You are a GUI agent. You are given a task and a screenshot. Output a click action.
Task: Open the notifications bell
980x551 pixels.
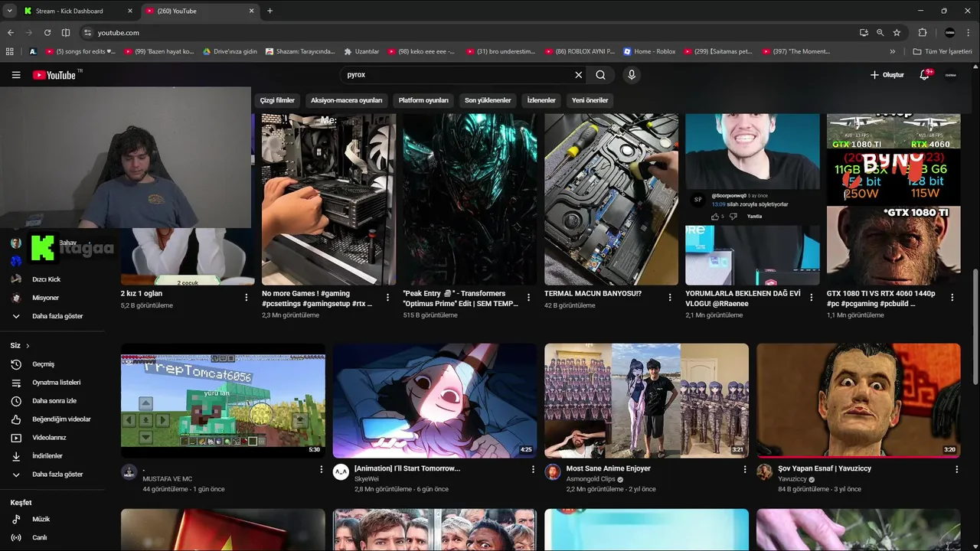point(925,75)
